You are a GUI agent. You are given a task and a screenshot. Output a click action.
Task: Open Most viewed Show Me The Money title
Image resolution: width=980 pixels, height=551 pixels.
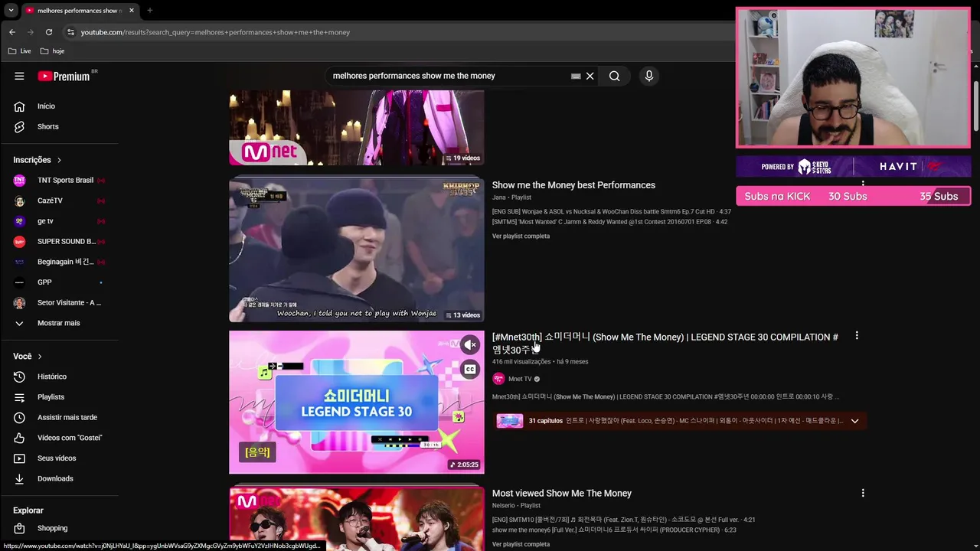[562, 494]
